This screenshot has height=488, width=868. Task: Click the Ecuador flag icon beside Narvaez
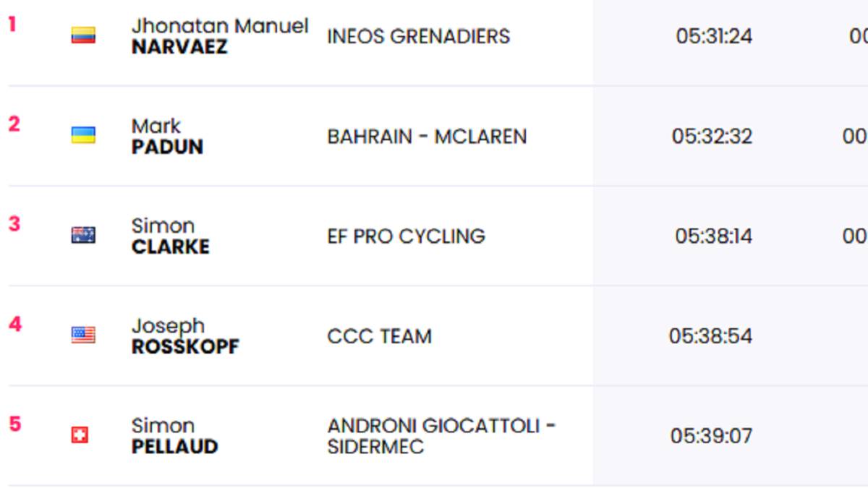coord(83,35)
